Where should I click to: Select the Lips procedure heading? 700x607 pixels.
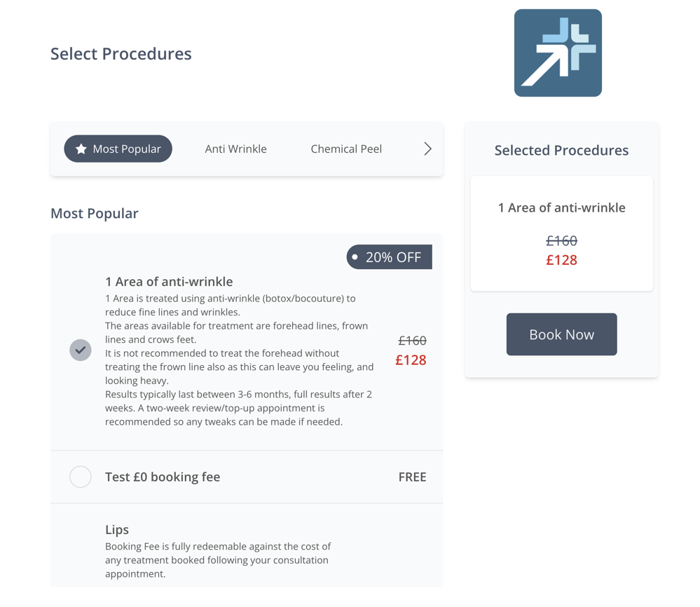[117, 530]
